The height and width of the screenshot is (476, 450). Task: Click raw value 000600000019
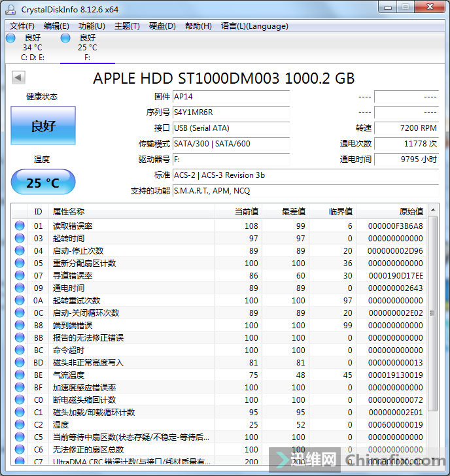tap(395, 425)
